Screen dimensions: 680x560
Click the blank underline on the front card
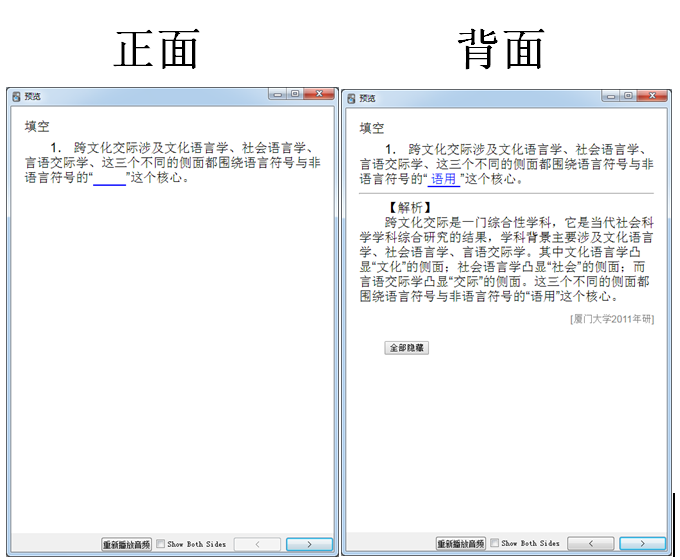109,180
